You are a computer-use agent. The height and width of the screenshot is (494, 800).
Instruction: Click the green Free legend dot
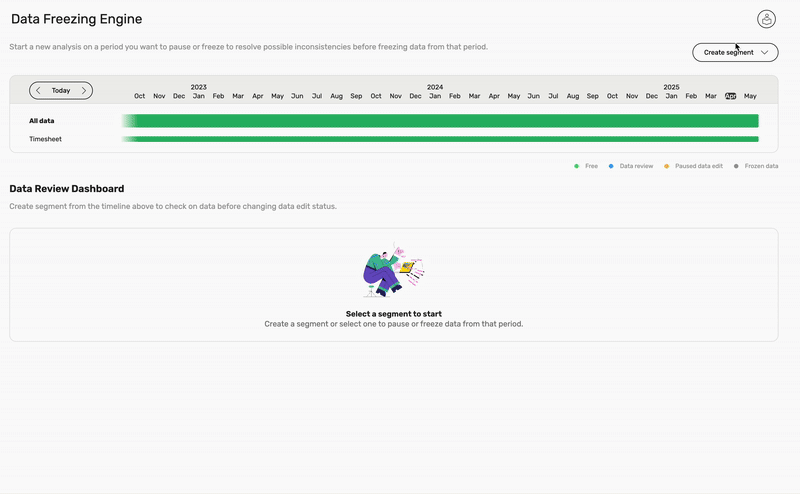click(x=577, y=166)
